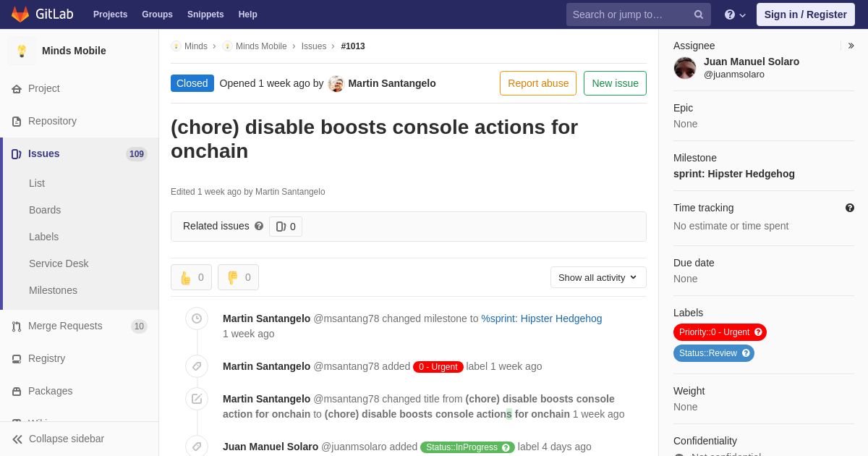Click the Merge Requests icon

click(17, 326)
